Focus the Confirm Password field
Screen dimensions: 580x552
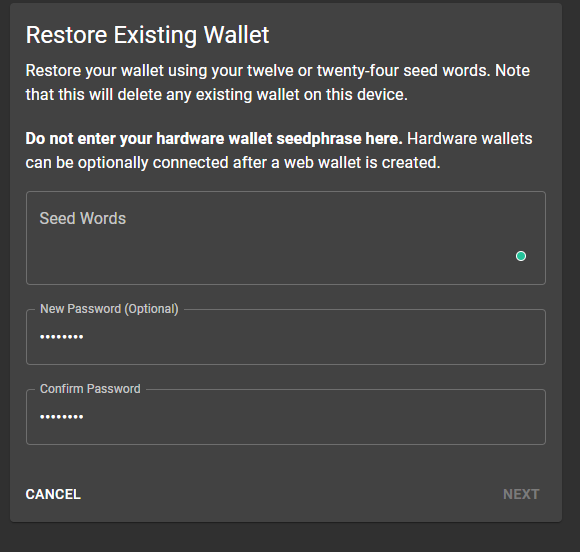(x=286, y=417)
